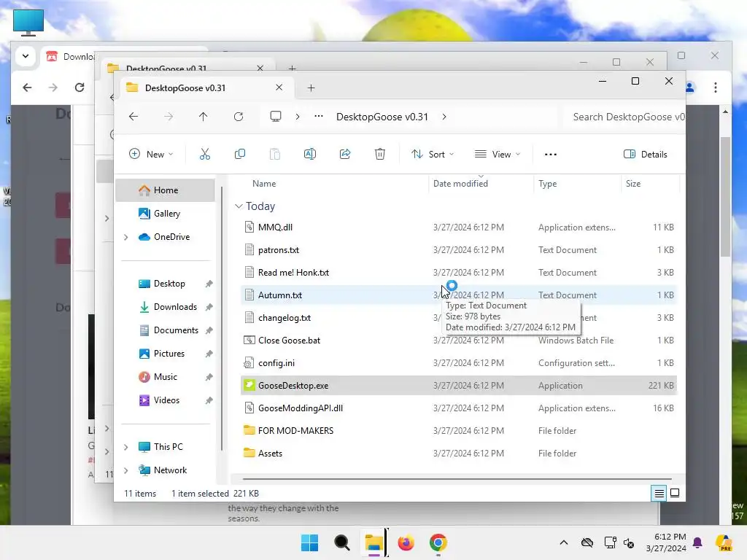Screen dimensions: 747x560
Task: Toggle the Details pane
Action: click(646, 155)
